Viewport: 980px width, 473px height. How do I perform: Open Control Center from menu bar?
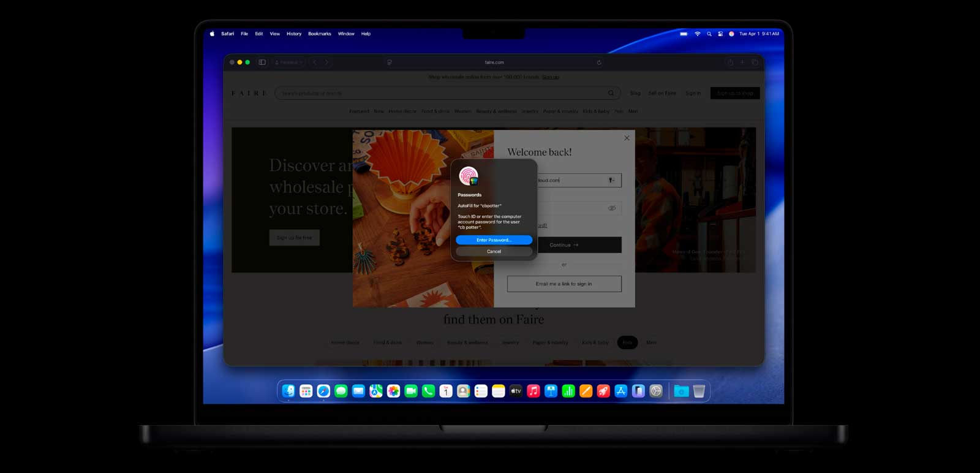720,34
